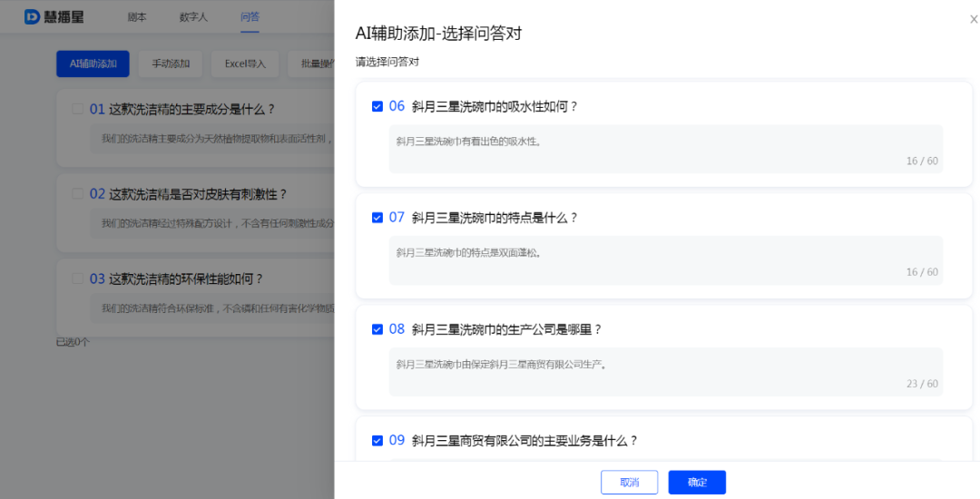980x499 pixels.
Task: Deselect question 08 about 生产公司
Action: pos(377,329)
